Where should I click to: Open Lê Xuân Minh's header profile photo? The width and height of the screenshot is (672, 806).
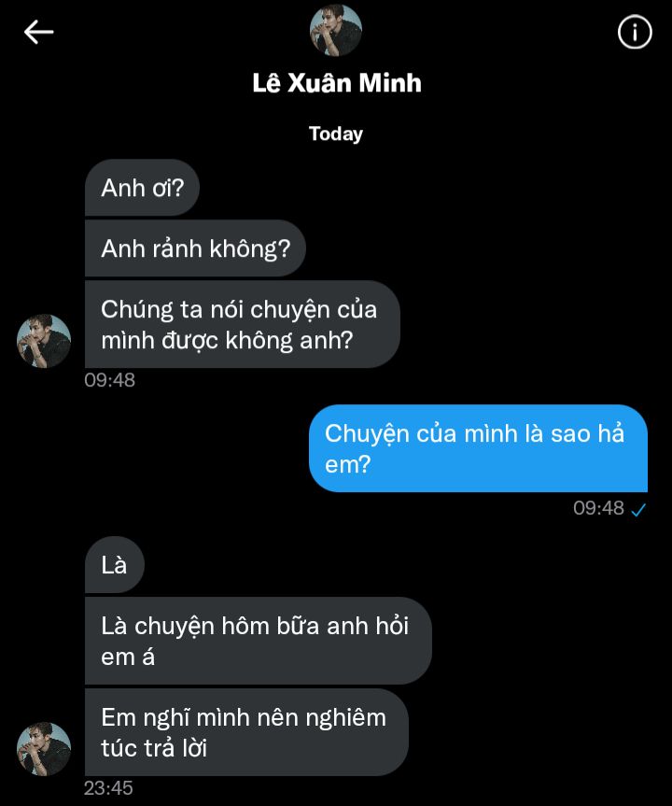coord(336,30)
